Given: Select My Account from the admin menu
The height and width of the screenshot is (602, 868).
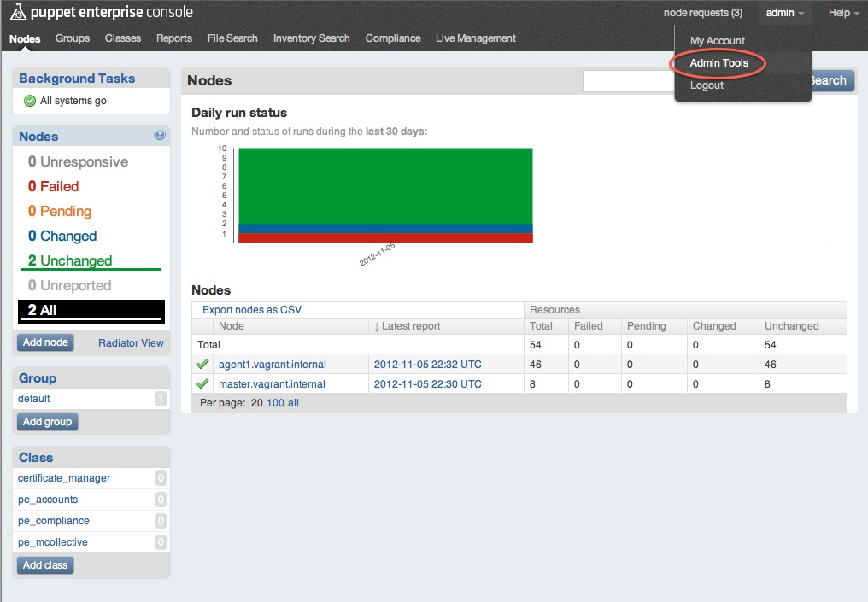Looking at the screenshot, I should tap(717, 41).
